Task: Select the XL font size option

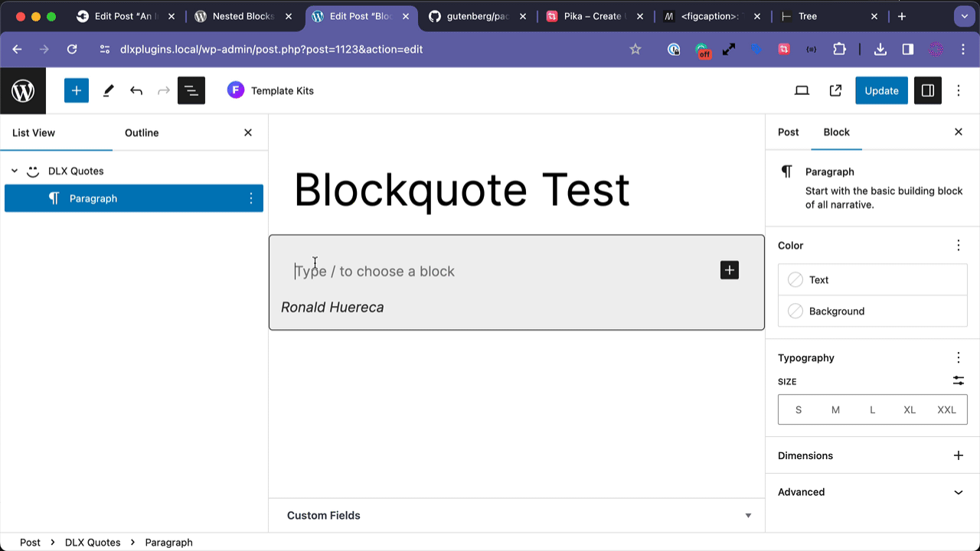Action: pos(910,409)
